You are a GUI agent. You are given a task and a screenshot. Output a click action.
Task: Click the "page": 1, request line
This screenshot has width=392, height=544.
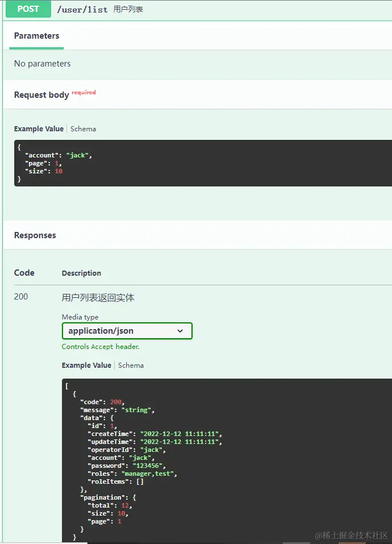pos(43,163)
